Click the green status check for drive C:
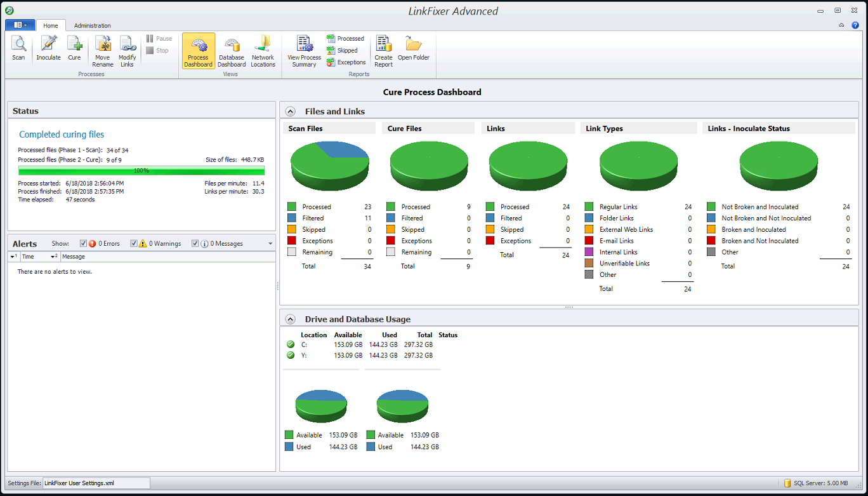Image resolution: width=868 pixels, height=496 pixels. [291, 345]
